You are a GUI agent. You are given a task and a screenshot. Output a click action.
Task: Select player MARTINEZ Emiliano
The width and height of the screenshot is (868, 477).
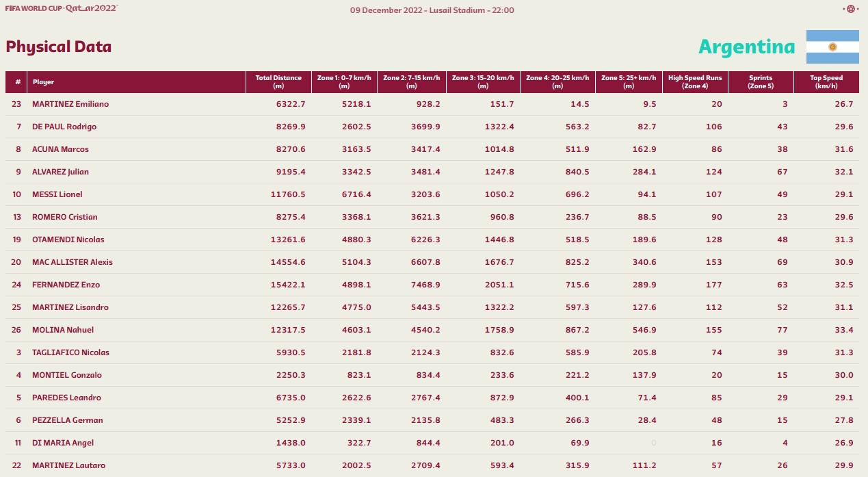click(70, 104)
